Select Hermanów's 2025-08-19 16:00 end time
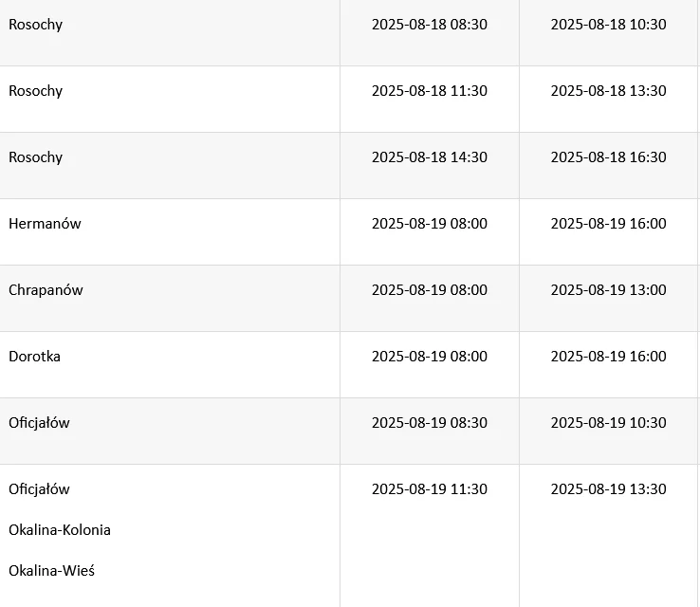 608,224
